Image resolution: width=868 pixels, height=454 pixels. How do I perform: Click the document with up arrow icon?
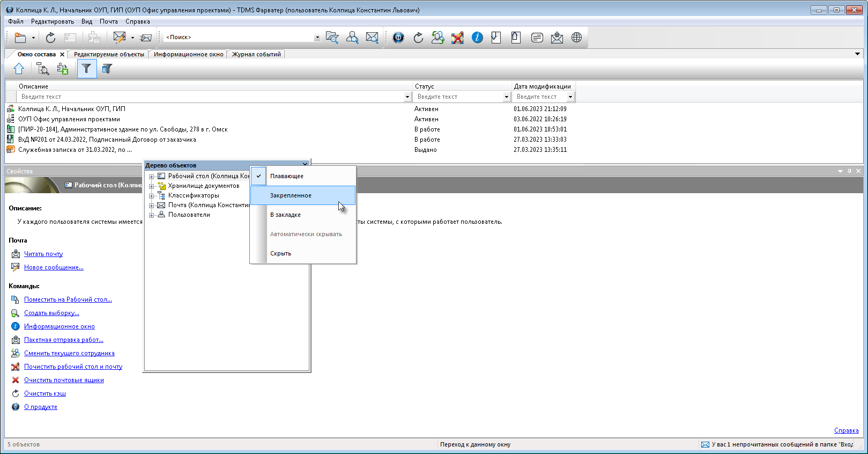click(x=516, y=38)
